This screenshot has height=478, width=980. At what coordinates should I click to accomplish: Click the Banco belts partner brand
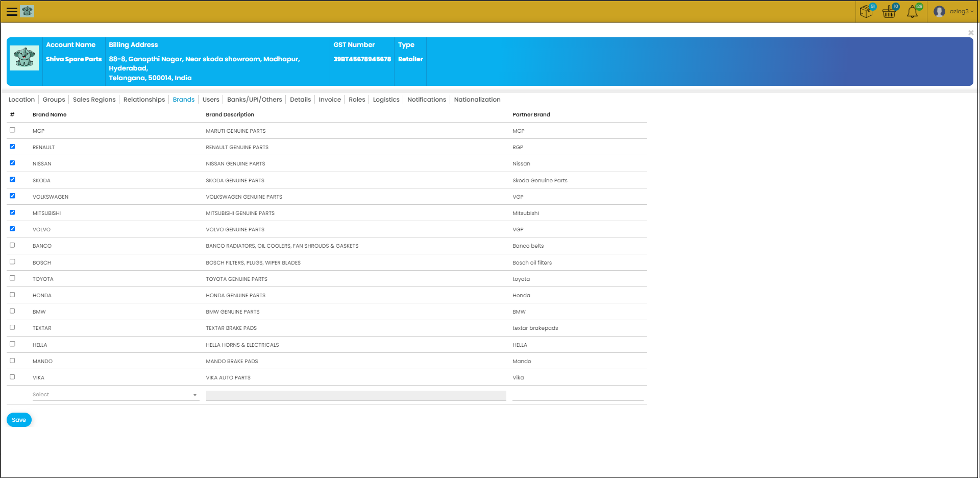[528, 246]
